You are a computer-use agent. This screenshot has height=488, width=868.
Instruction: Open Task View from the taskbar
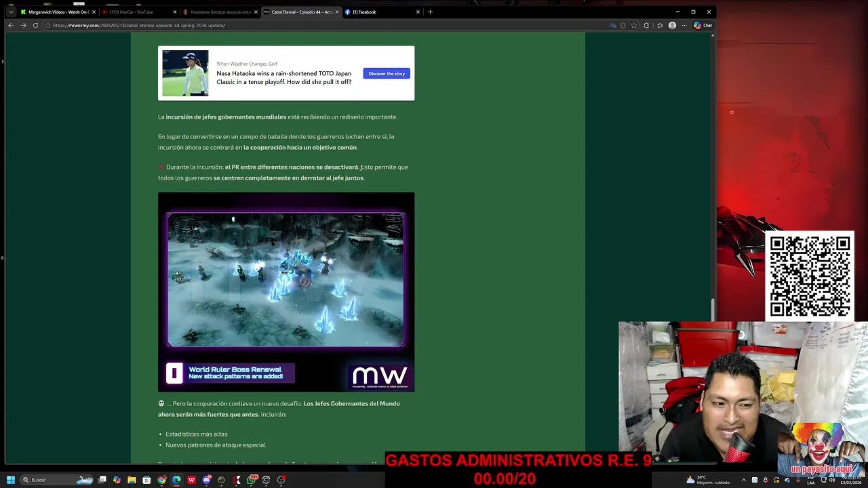point(102,480)
